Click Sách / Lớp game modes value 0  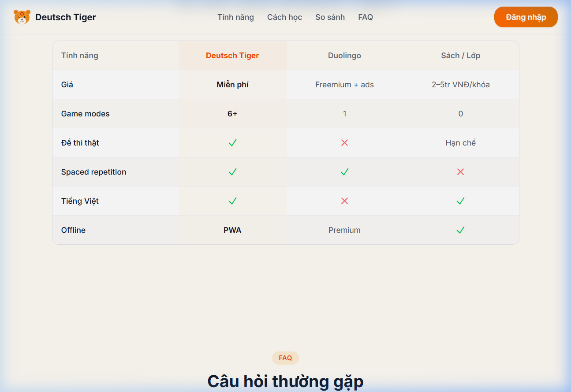tap(460, 114)
